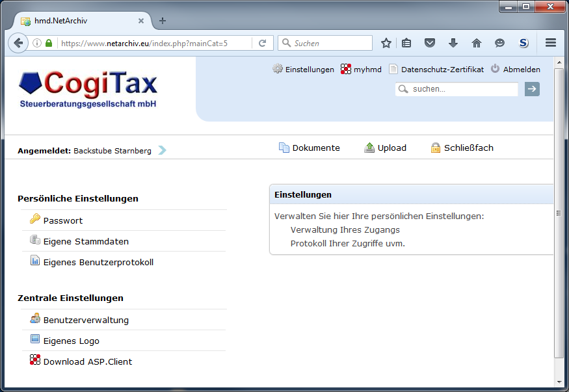
Task: Open the Firefox hamburger menu
Action: [550, 43]
